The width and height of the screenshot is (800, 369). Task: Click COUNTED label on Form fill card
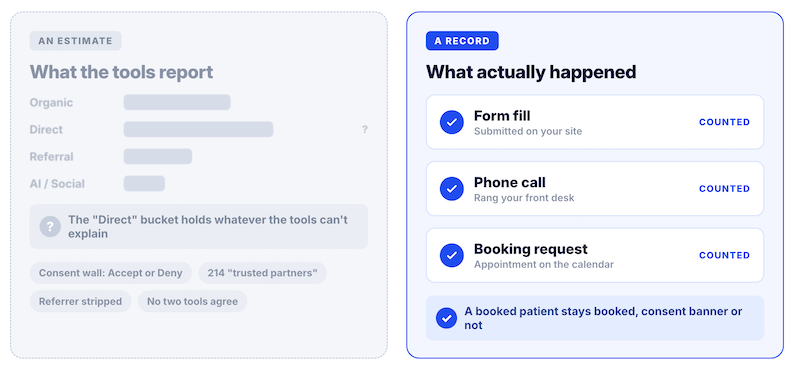click(724, 122)
